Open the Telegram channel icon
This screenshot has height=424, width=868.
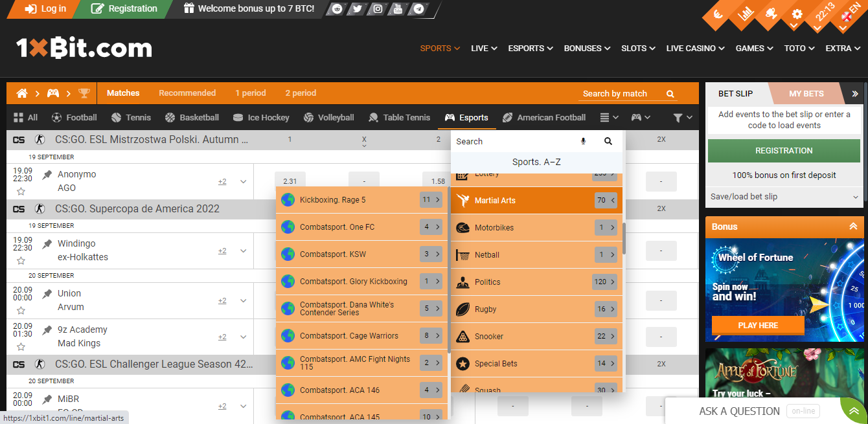[x=417, y=10]
